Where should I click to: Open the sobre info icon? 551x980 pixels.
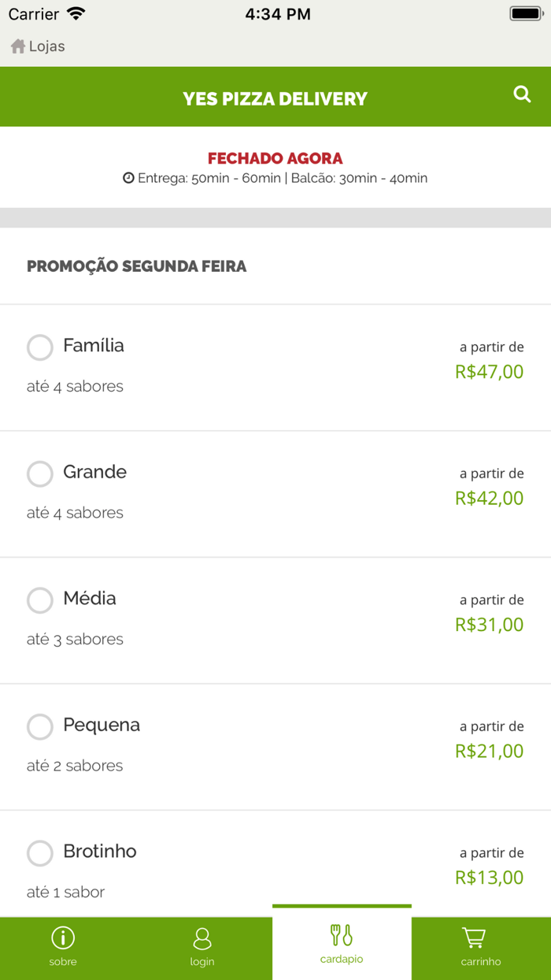(63, 937)
